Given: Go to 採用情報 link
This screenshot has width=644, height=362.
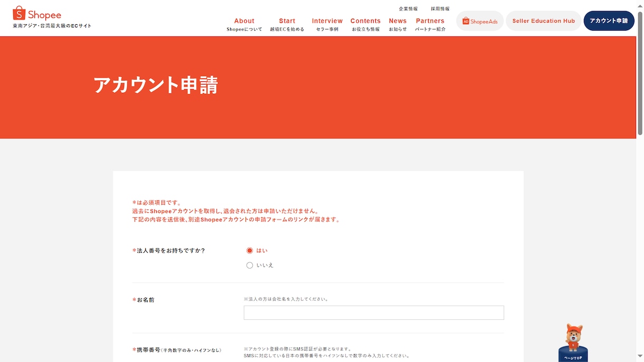Looking at the screenshot, I should [x=440, y=9].
